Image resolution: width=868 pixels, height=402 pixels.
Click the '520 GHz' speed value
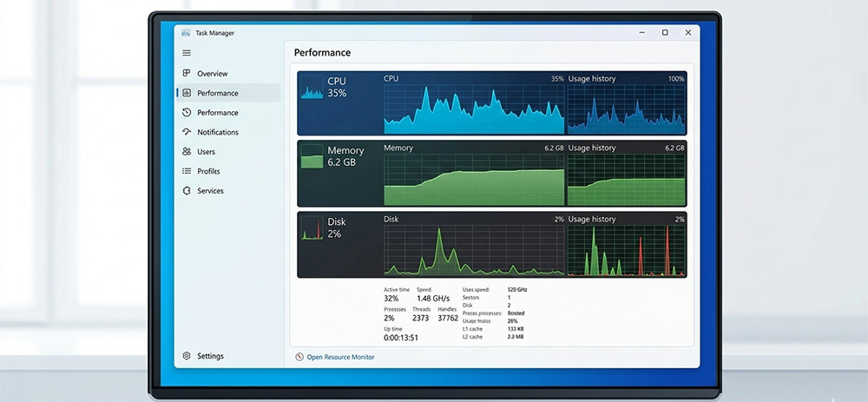pos(517,290)
